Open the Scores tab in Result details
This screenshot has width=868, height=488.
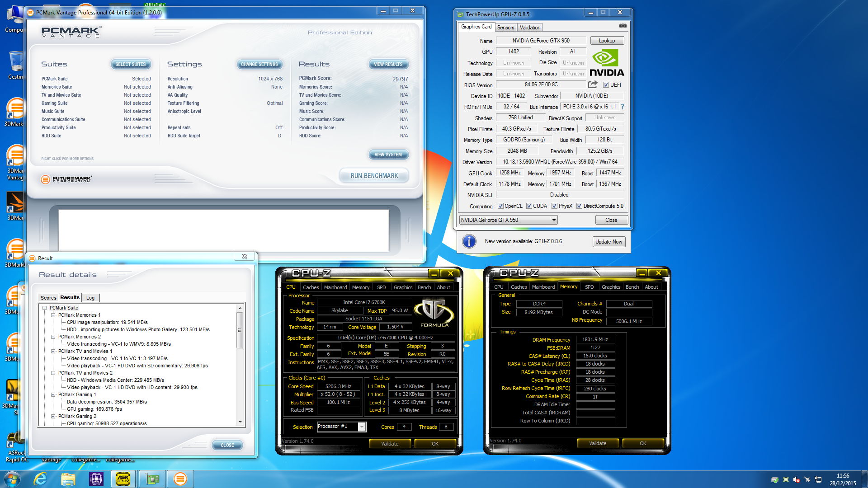click(x=48, y=298)
